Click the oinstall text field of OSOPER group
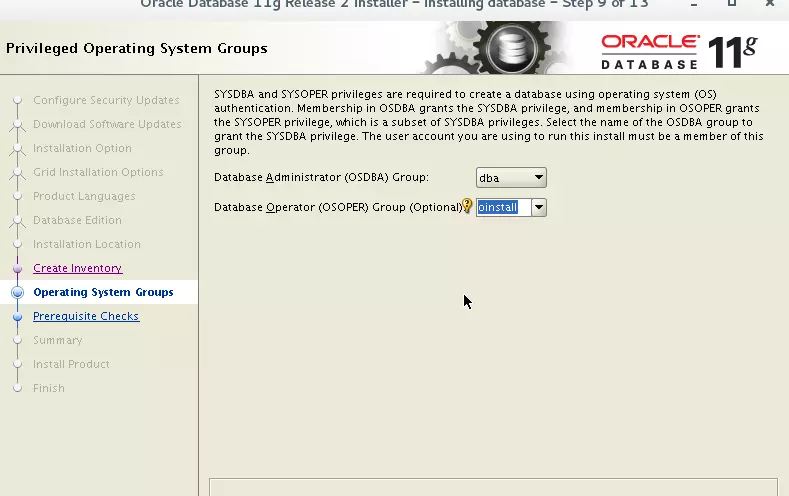 coord(503,207)
